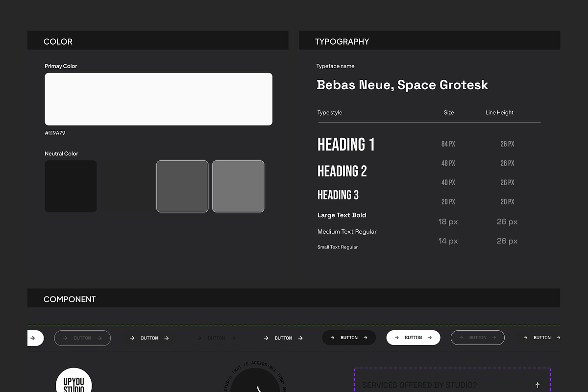Click the left arrow in the white filled BUTTON
Viewport: 588px width, 392px height.
[x=396, y=338]
